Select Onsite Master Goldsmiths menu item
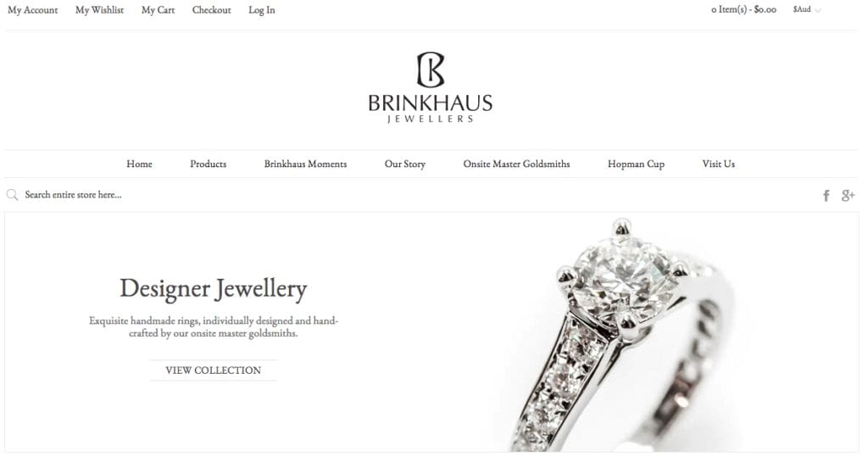 pos(516,164)
